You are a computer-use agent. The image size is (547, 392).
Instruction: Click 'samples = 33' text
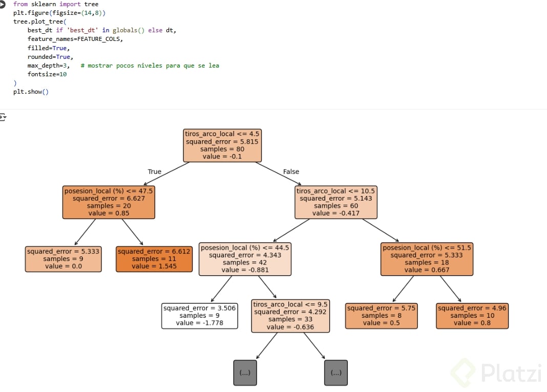[x=290, y=319]
